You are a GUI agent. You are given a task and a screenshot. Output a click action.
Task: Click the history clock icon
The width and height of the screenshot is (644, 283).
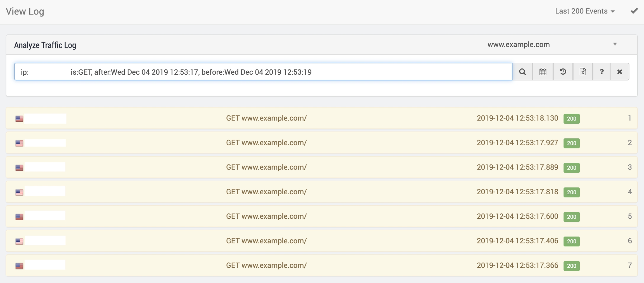[563, 72]
